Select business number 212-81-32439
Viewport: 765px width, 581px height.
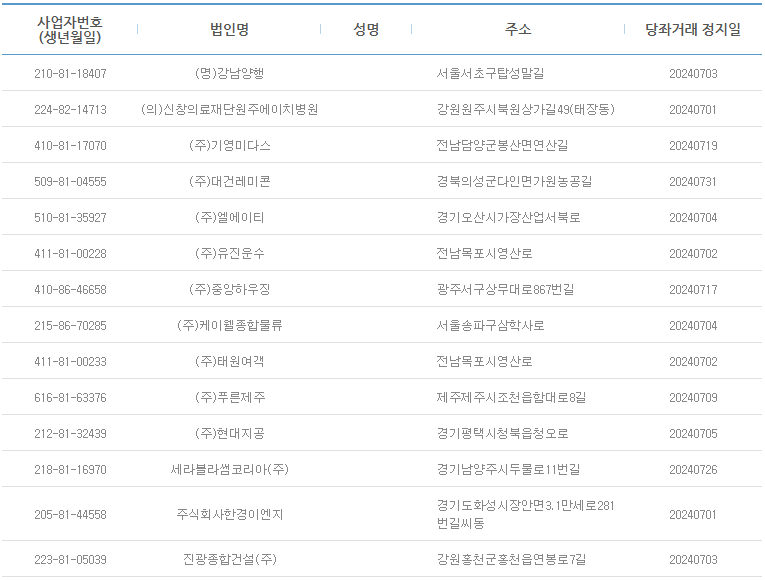(70, 434)
